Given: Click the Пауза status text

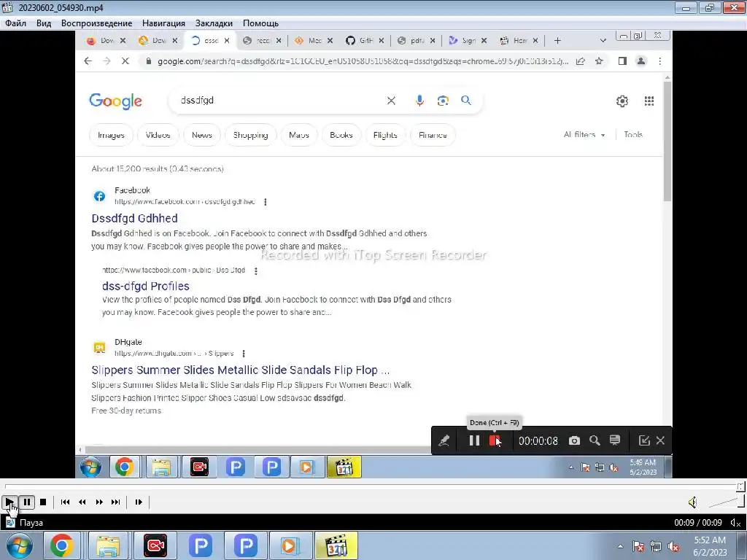Looking at the screenshot, I should pyautogui.click(x=31, y=522).
